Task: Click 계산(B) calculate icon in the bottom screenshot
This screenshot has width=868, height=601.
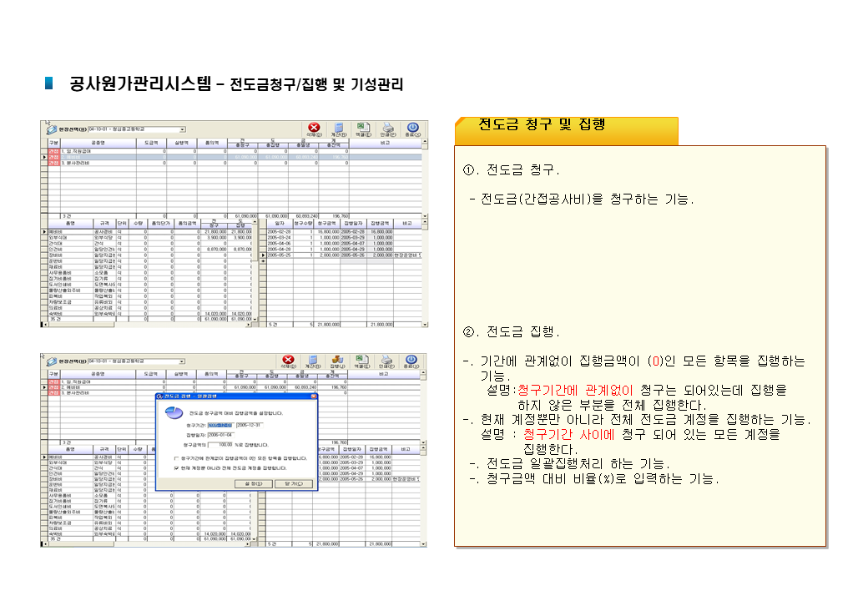Action: [313, 361]
